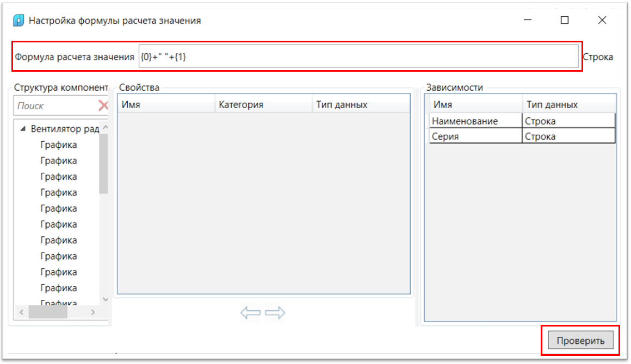
Task: Collapse the Вентилятор рад tree node
Action: pos(23,129)
